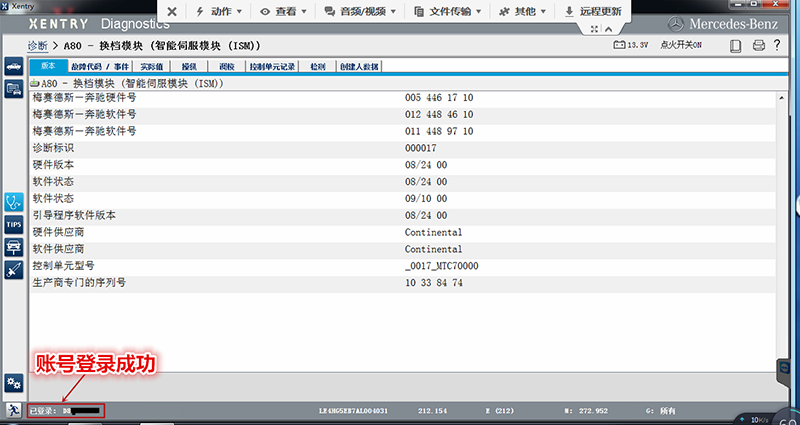This screenshot has height=425, width=800.
Task: Open help with the question mark icon
Action: 777,45
